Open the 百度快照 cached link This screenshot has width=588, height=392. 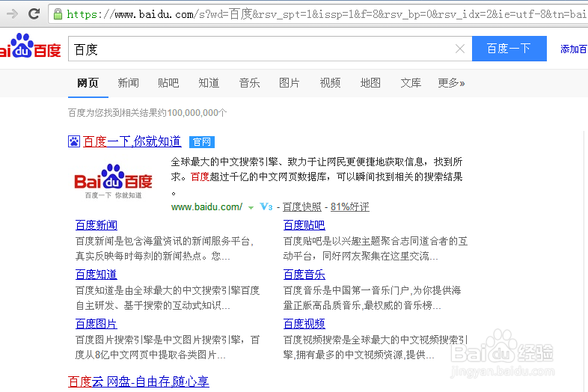302,206
